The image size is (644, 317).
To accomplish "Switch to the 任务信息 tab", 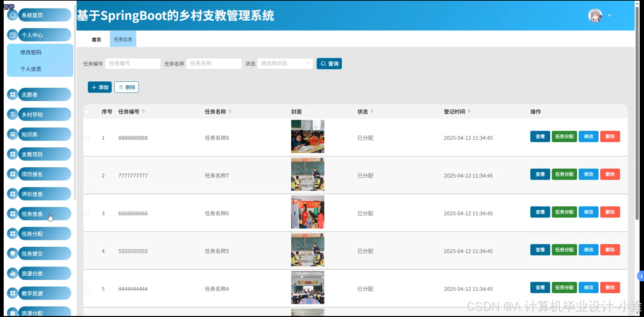I will point(123,39).
